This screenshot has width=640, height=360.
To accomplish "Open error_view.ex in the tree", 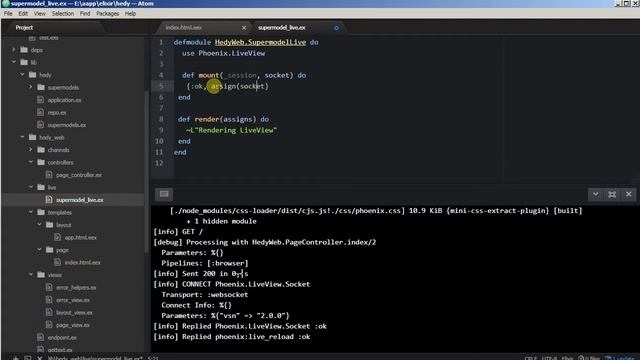I will [73, 300].
